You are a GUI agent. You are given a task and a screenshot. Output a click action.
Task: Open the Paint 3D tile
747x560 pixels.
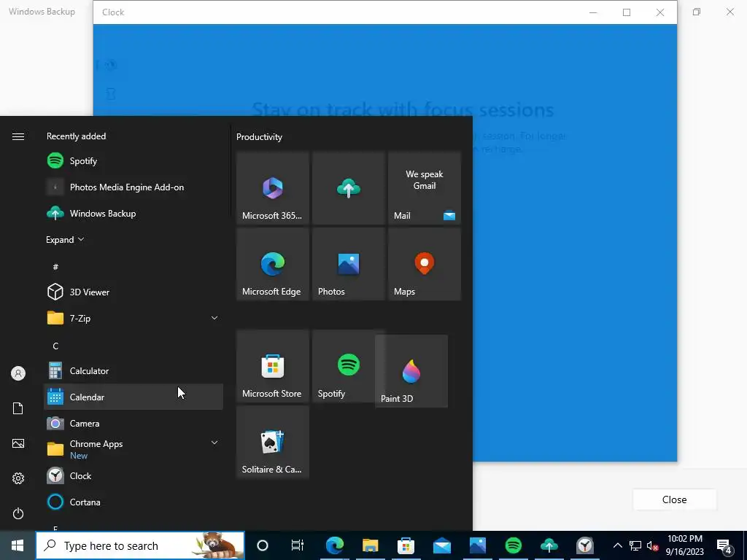(x=411, y=371)
